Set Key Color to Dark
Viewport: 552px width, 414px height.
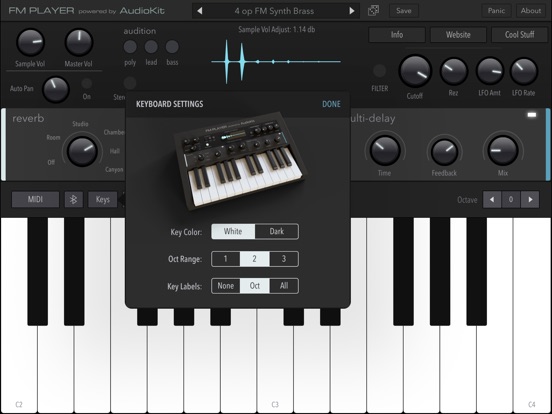tap(277, 232)
